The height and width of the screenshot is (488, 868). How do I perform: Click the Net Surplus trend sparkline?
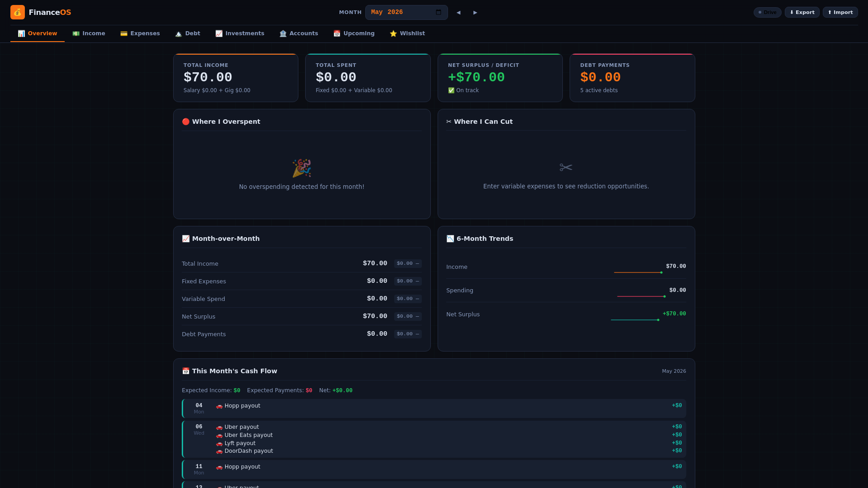635,320
